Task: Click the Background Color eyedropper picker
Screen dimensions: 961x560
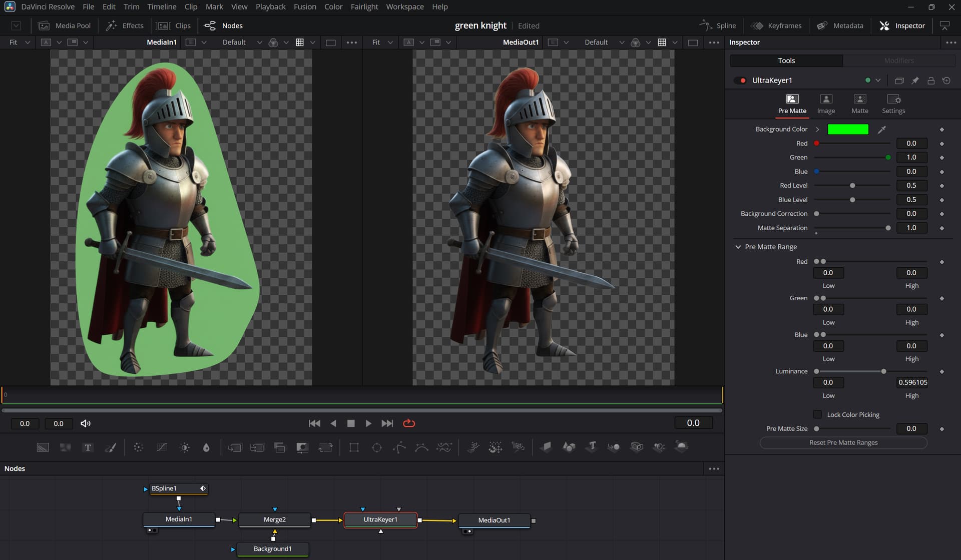Action: click(882, 130)
